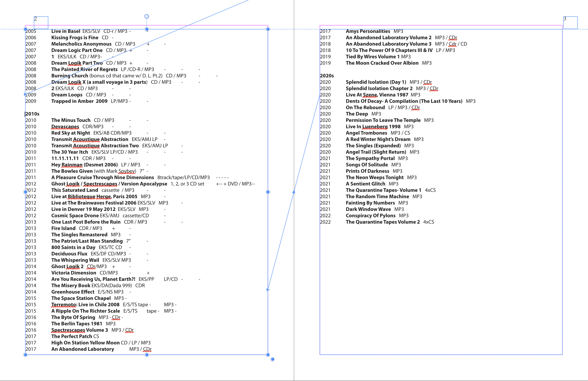Click 'Victoria Dimension' title
Image resolution: width=588 pixels, height=381 pixels.
pyautogui.click(x=74, y=273)
